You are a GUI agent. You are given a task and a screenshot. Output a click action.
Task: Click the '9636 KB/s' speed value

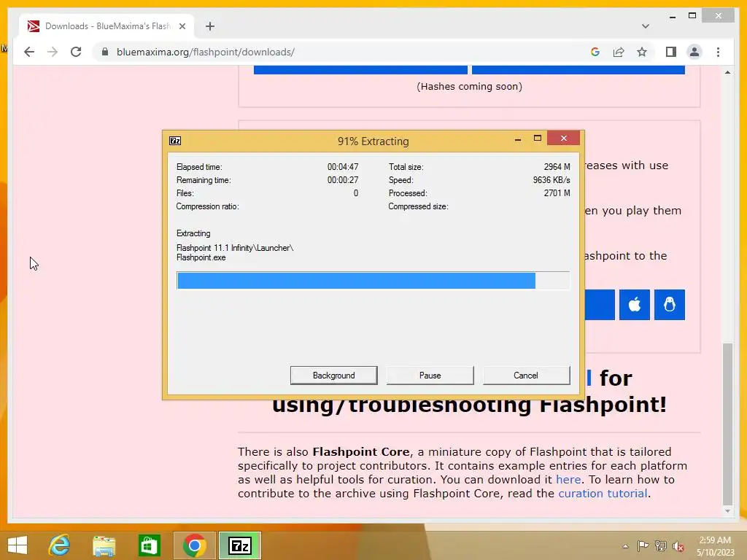pyautogui.click(x=551, y=180)
